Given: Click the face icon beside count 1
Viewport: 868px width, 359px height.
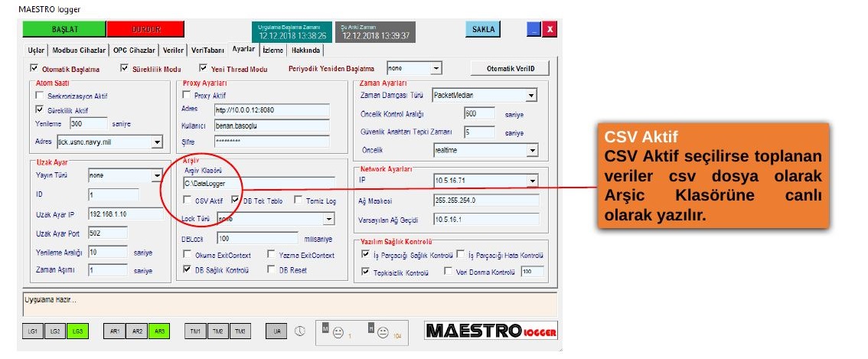Looking at the screenshot, I should click(339, 333).
